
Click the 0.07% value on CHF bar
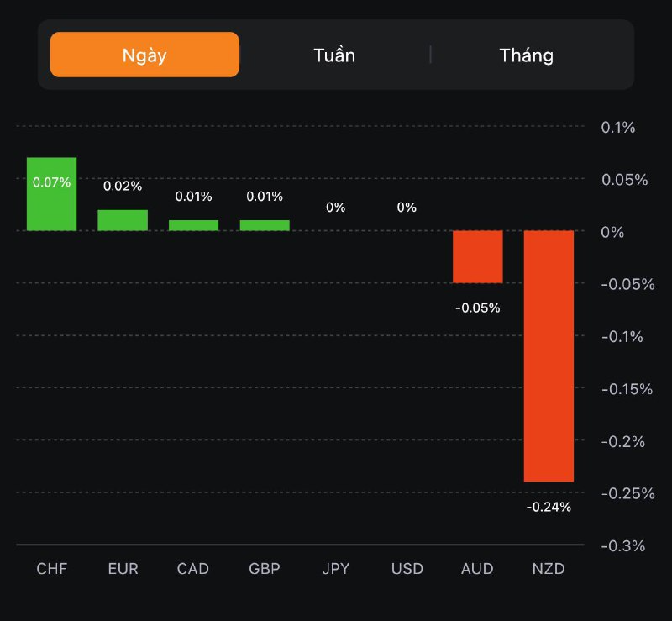51,182
